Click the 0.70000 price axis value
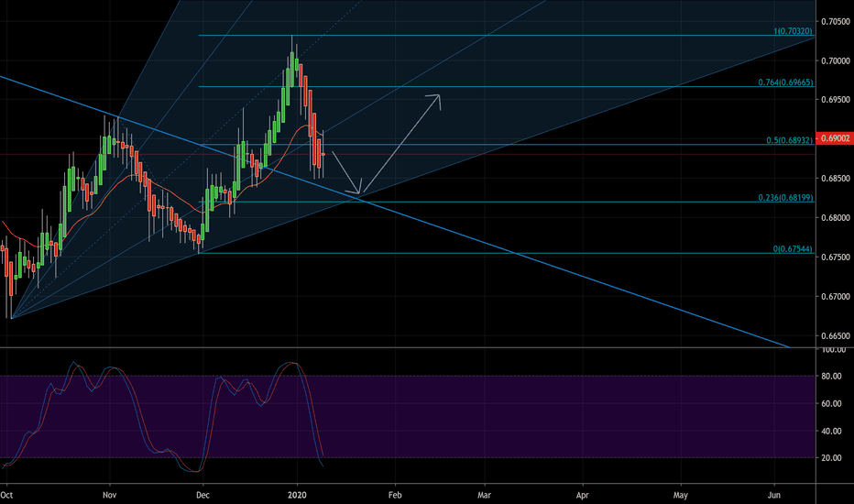The image size is (854, 504). click(836, 60)
